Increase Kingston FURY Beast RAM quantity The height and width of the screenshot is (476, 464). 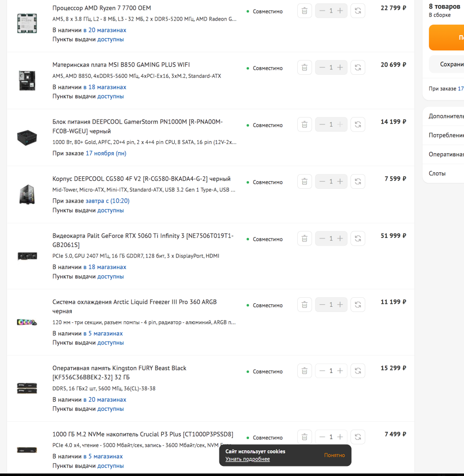click(x=340, y=371)
